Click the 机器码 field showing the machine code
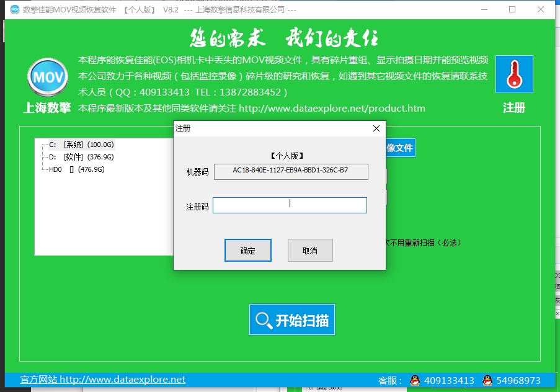 tap(290, 171)
